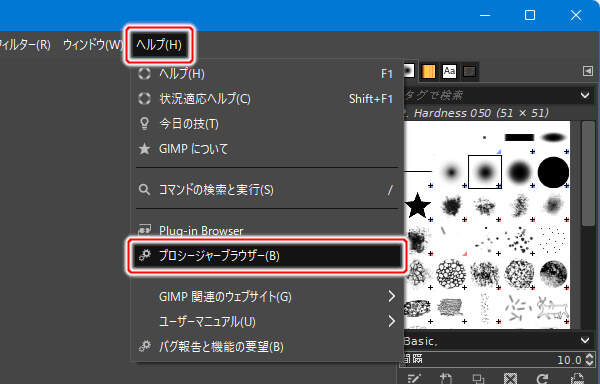600x384 pixels.
Task: Open GIMP について about dialog
Action: [x=267, y=149]
